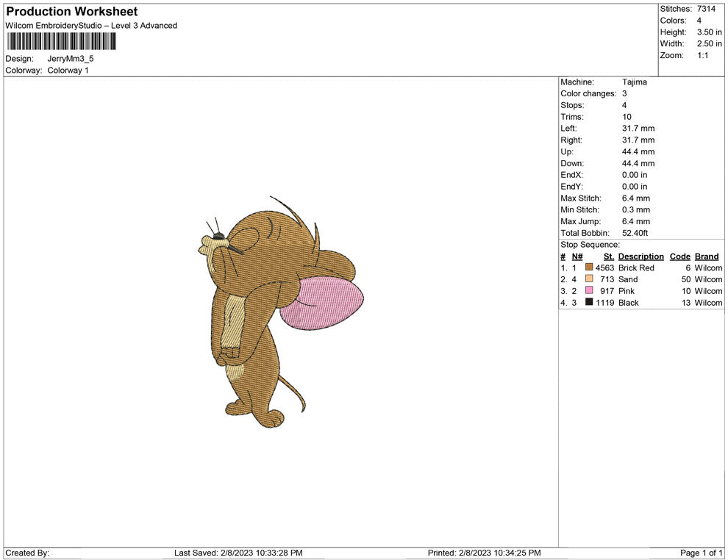Click the Description column header

pyautogui.click(x=640, y=256)
